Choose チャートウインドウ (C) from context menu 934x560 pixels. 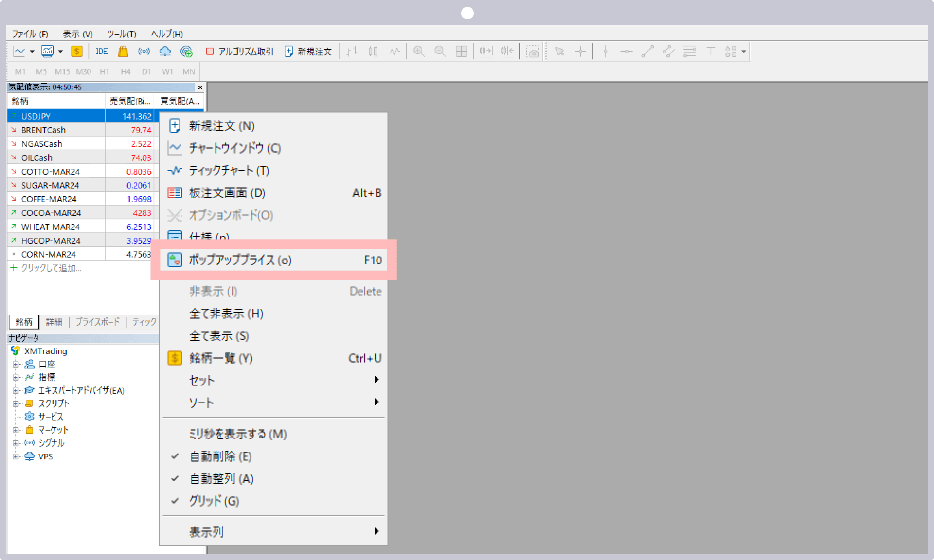coord(273,148)
